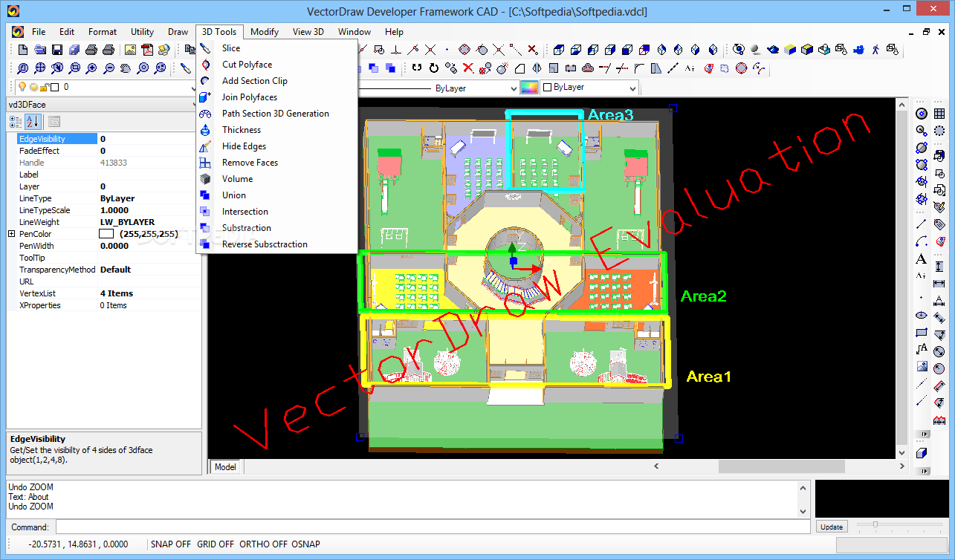The height and width of the screenshot is (560, 955).
Task: Click the Save floppy disk icon
Action: pyautogui.click(x=56, y=50)
